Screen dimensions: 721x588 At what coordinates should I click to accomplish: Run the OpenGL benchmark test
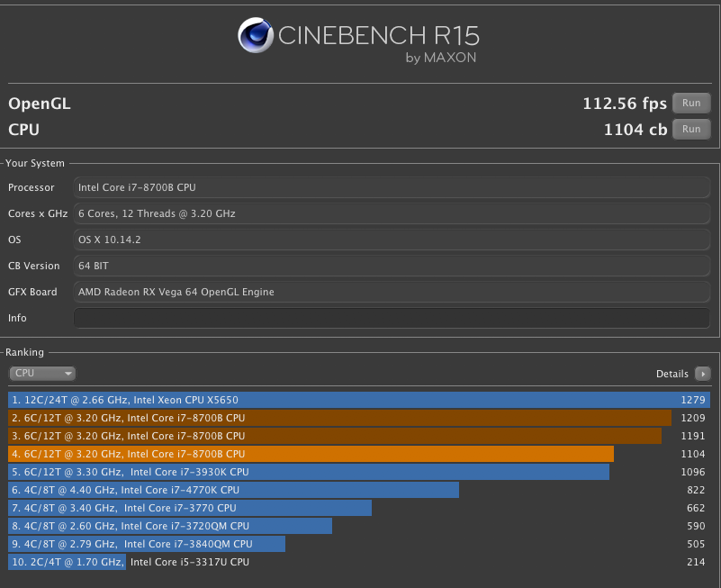(691, 103)
